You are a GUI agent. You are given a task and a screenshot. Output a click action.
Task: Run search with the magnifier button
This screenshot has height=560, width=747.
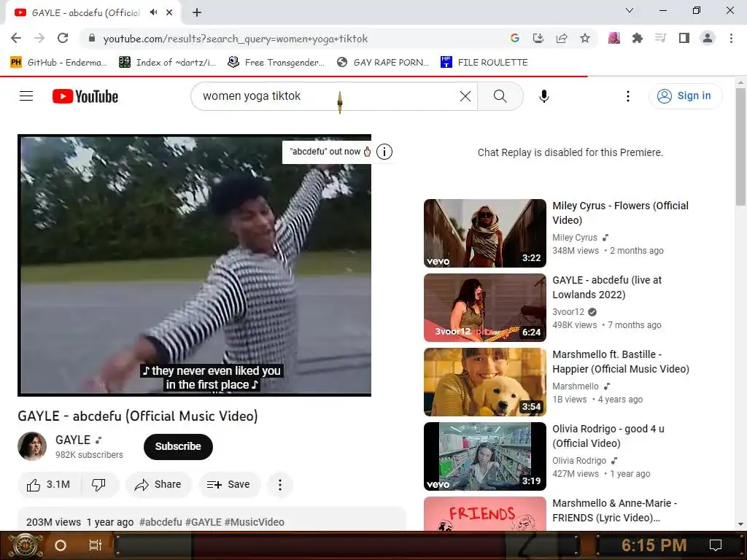click(500, 96)
